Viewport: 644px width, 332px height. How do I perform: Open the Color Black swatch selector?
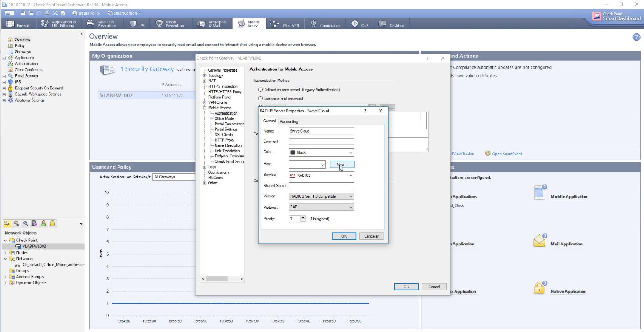(321, 153)
